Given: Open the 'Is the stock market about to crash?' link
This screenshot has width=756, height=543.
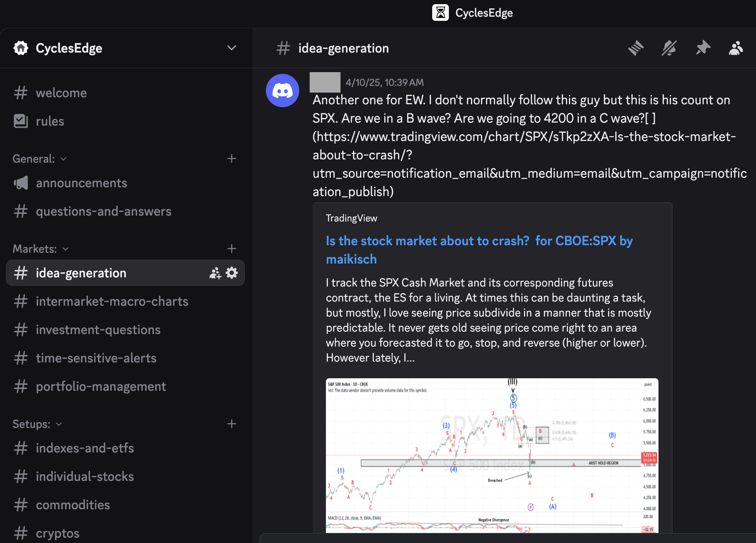Looking at the screenshot, I should pos(479,250).
